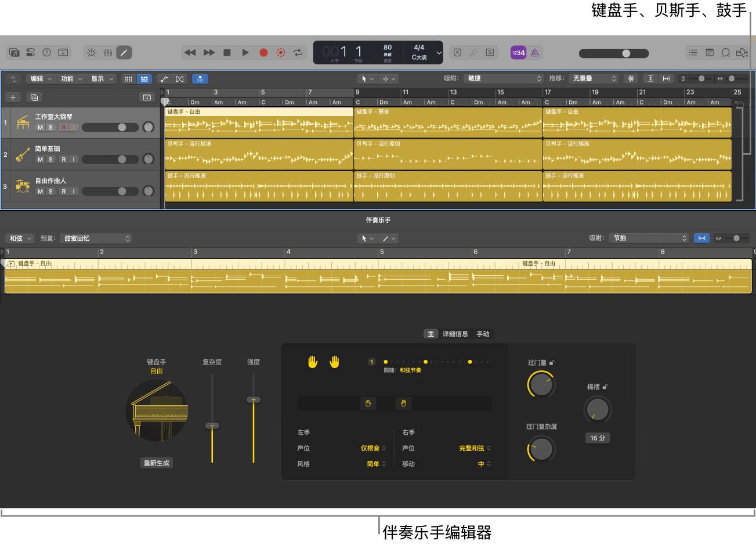Screen dimensions: 756x545
Task: Toggle the purple 1234 count-in button
Action: pos(518,52)
